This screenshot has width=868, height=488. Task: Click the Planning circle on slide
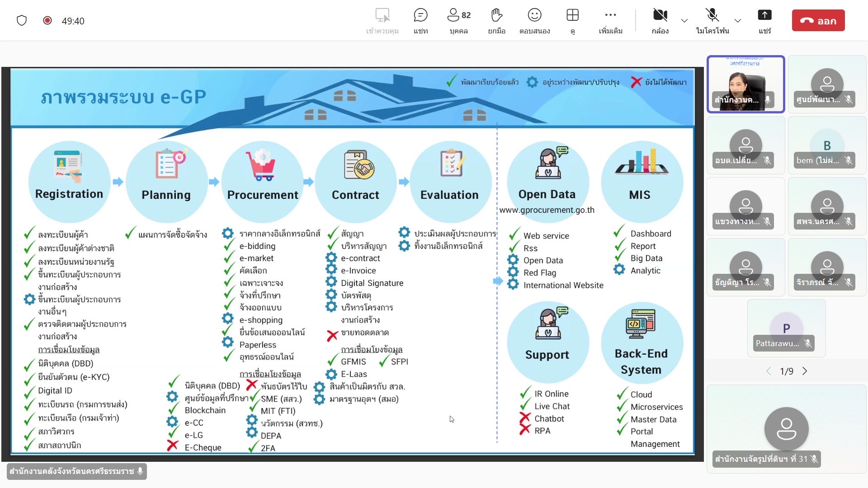[166, 182]
